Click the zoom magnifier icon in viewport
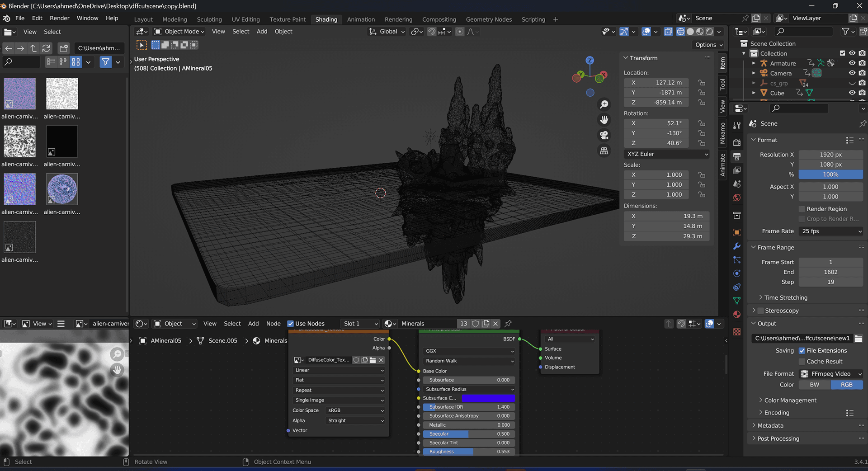The image size is (868, 471). click(604, 104)
